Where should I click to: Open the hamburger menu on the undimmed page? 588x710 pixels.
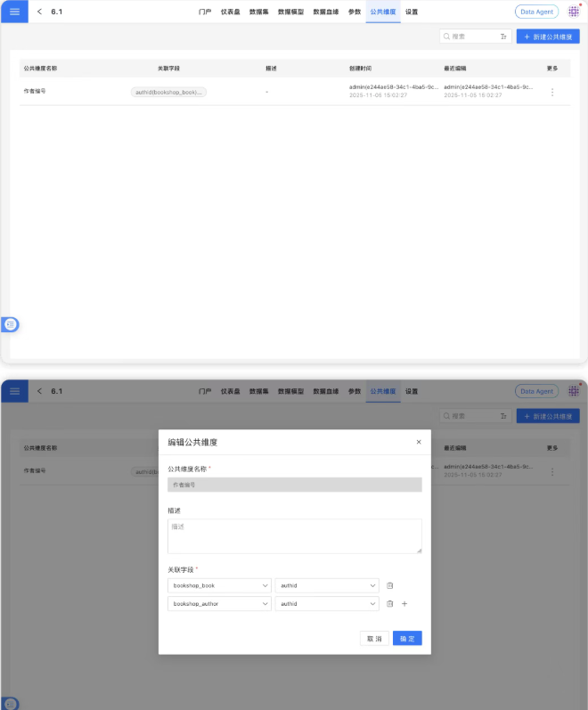[x=14, y=12]
